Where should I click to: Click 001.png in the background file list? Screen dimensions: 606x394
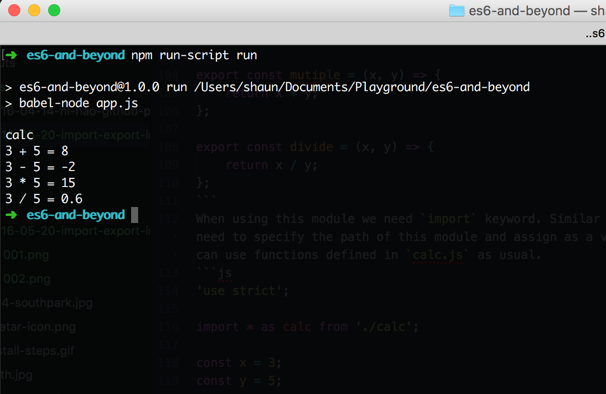pyautogui.click(x=26, y=255)
